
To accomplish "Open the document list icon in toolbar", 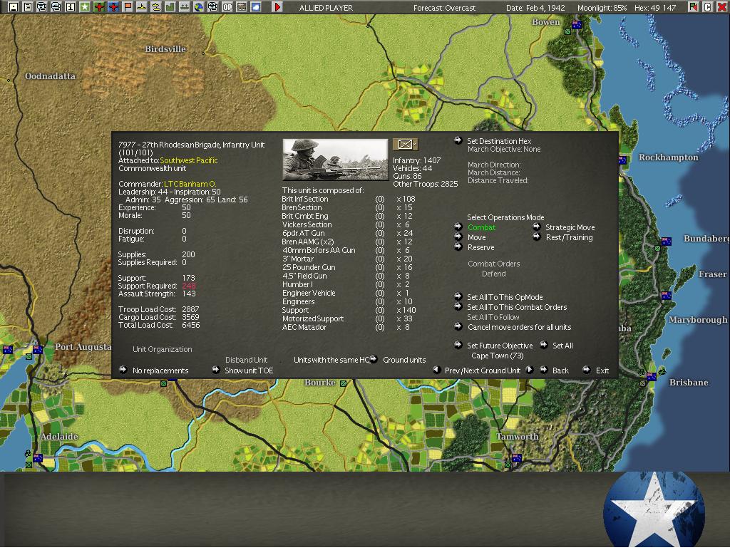I will (x=28, y=7).
